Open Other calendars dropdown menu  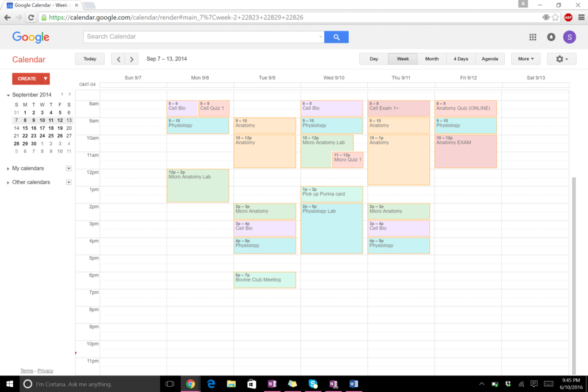68,182
